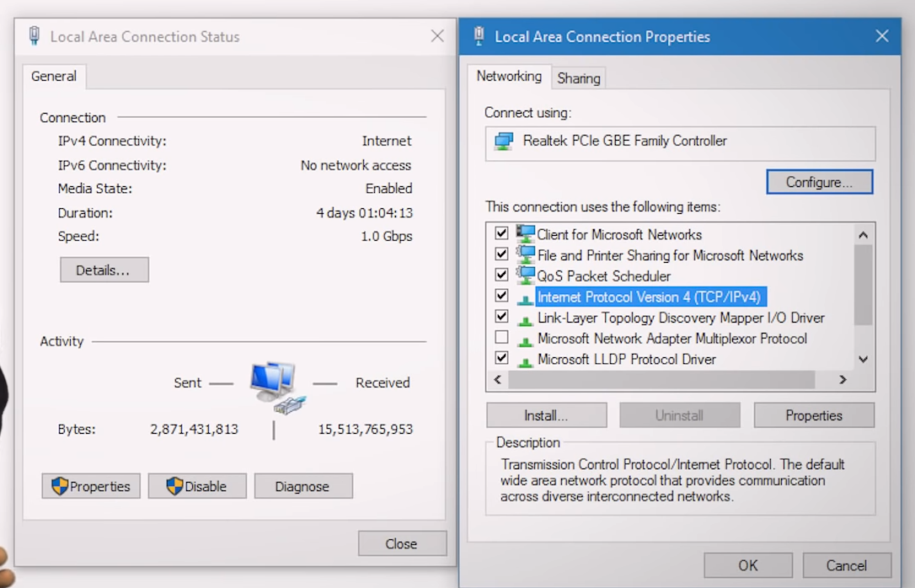Cancel the Connection Properties dialog
Viewport: 915px width, 588px height.
point(847,565)
